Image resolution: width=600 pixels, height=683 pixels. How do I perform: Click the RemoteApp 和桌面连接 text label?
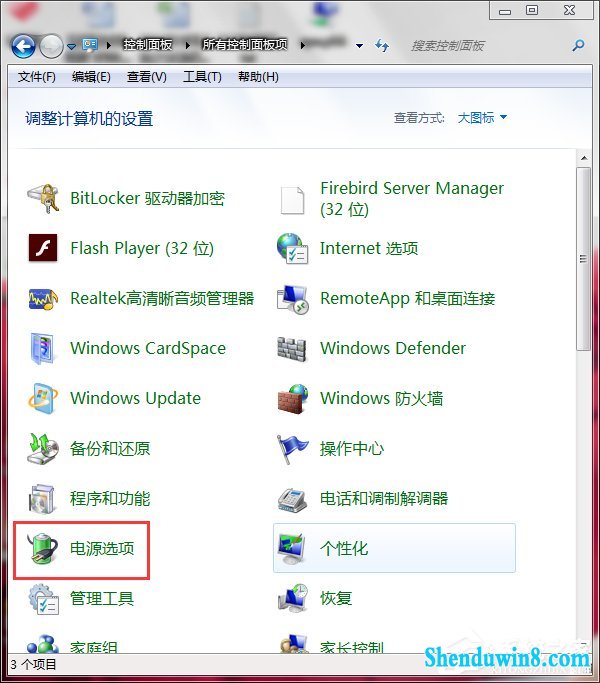tap(407, 299)
